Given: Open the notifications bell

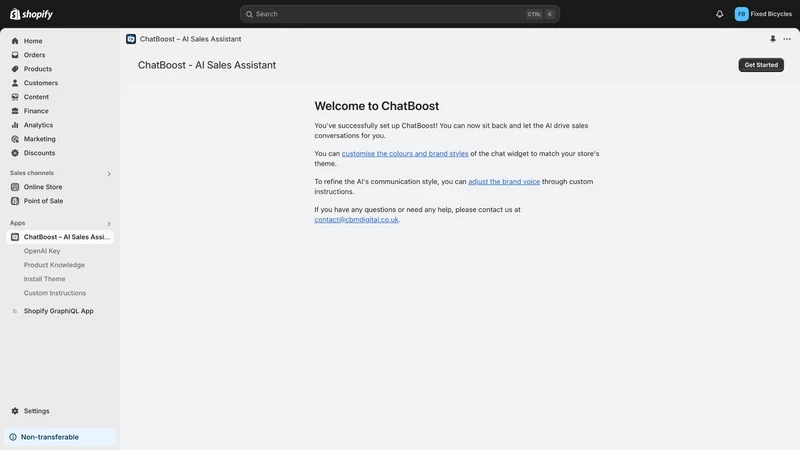Looking at the screenshot, I should [719, 14].
